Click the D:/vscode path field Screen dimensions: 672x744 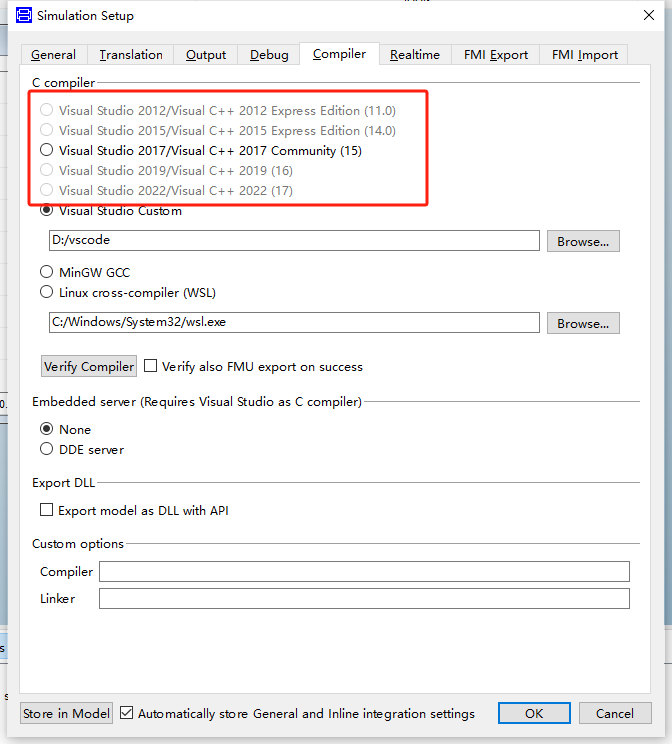point(294,240)
